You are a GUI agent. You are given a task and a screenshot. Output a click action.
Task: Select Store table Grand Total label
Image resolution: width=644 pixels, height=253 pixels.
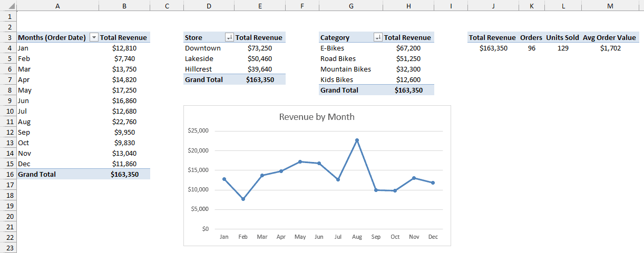click(x=209, y=79)
